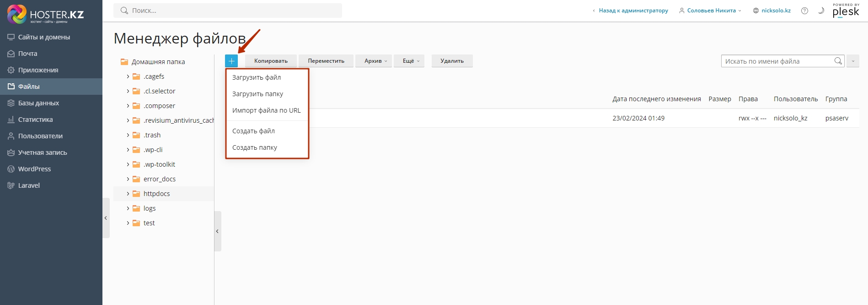Click the Databases stack icon
This screenshot has width=868, height=305.
click(11, 103)
